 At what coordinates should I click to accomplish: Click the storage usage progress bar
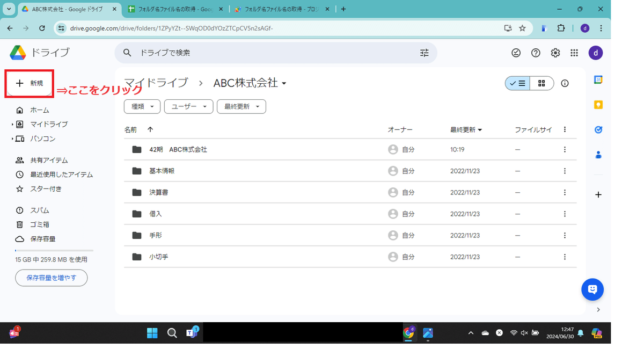point(54,251)
